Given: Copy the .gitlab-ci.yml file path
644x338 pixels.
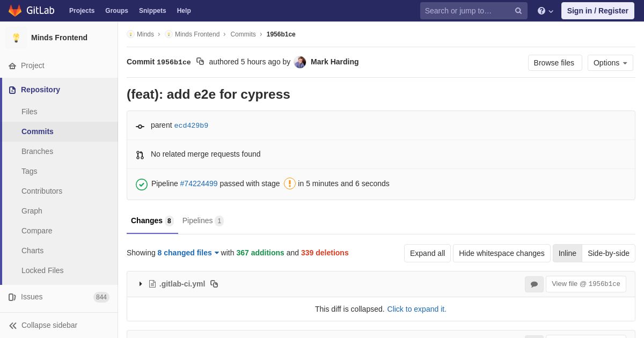Looking at the screenshot, I should (x=214, y=284).
